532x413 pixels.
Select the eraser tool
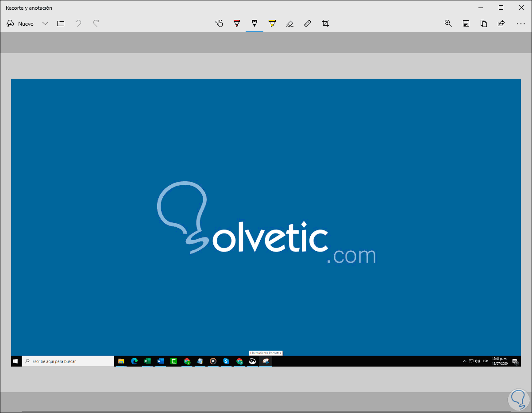[290, 23]
